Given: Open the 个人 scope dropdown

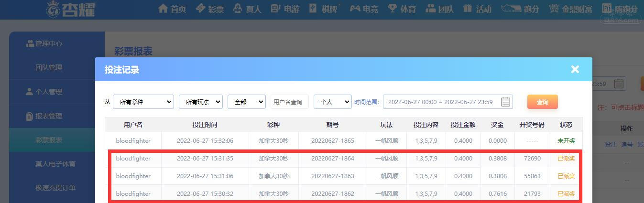Looking at the screenshot, I should pyautogui.click(x=333, y=102).
